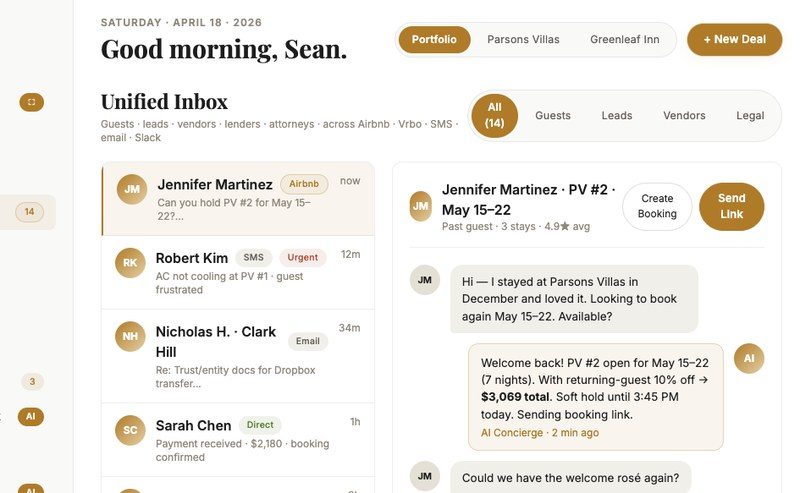Screen dimensions: 800x493
Task: Click the JM avatar in Jennifer Martinez inbox row
Action: [132, 189]
